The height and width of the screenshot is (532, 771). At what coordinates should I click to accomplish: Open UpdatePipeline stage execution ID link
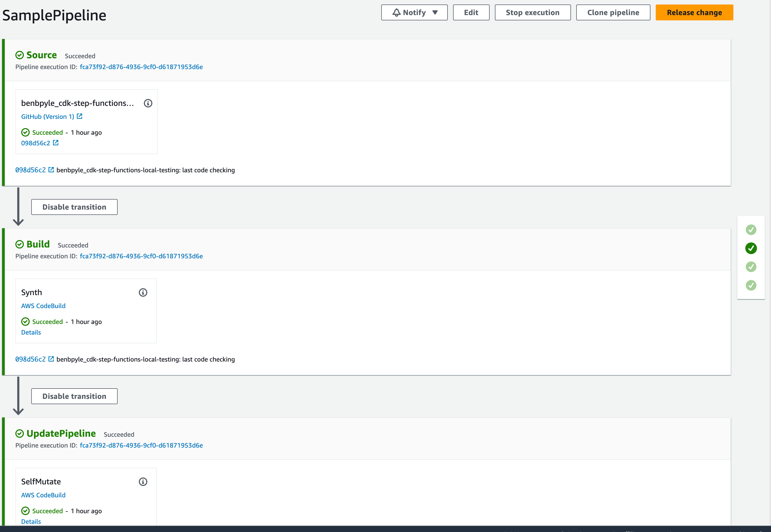pyautogui.click(x=141, y=445)
